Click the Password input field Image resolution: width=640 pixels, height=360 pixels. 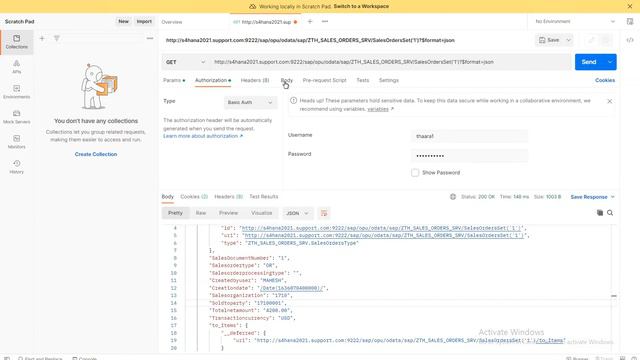469,156
